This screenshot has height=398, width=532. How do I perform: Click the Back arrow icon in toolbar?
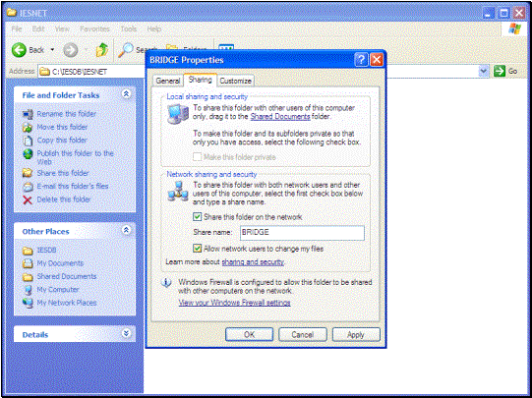[x=19, y=50]
